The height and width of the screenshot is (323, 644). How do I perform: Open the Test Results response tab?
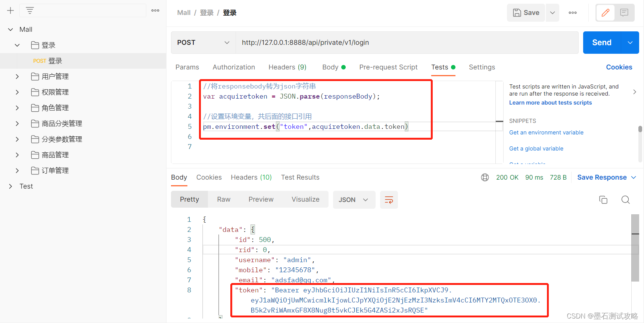(x=300, y=177)
